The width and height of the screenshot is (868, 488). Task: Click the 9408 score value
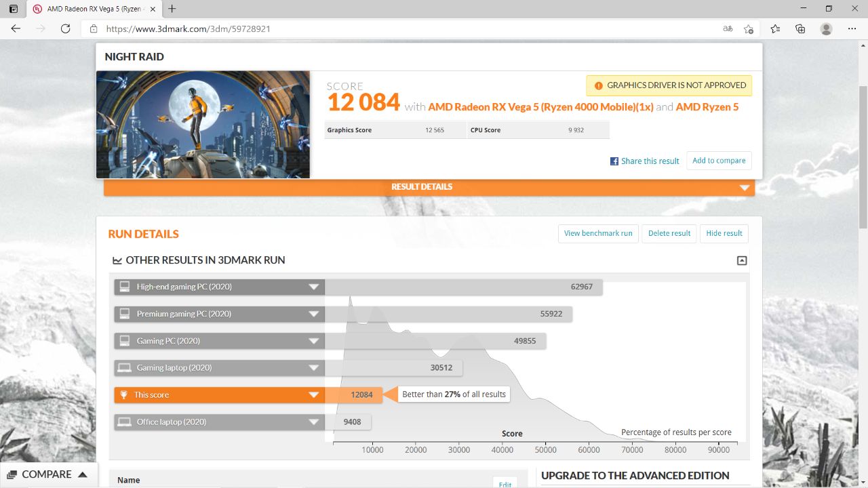click(x=353, y=422)
